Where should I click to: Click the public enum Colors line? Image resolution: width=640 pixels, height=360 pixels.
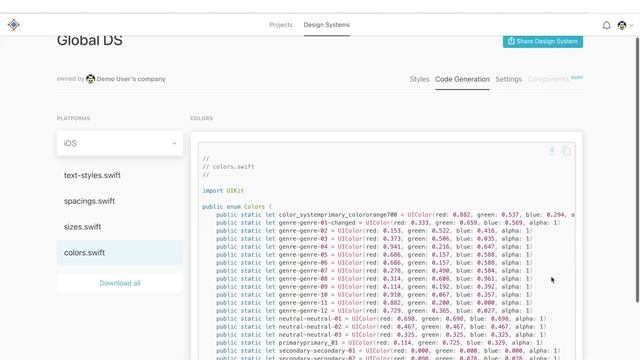click(x=237, y=207)
